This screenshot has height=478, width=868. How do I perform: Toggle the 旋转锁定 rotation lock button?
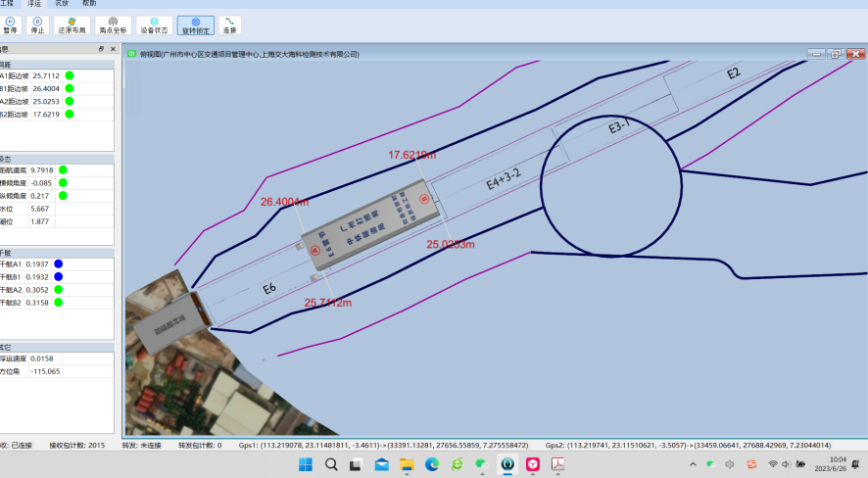point(196,25)
